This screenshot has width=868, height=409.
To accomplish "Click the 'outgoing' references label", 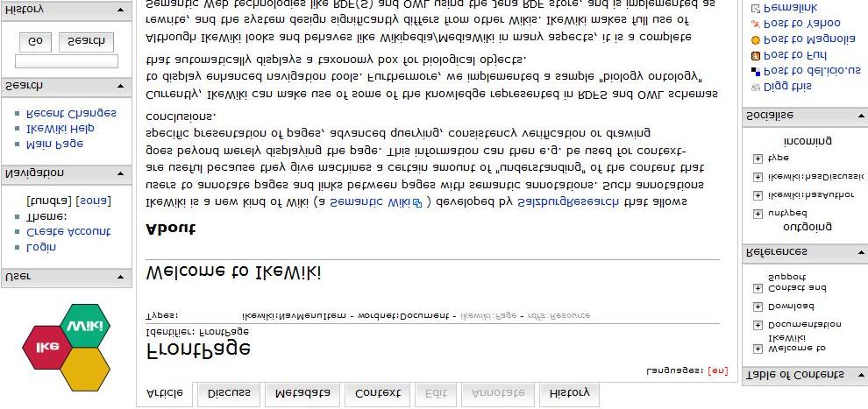I will pos(808,227).
